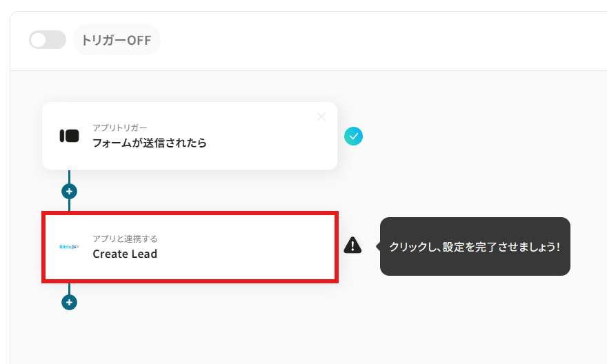Viewport: 607px width, 364px height.
Task: Click the form app icon in trigger card
Action: pos(69,136)
